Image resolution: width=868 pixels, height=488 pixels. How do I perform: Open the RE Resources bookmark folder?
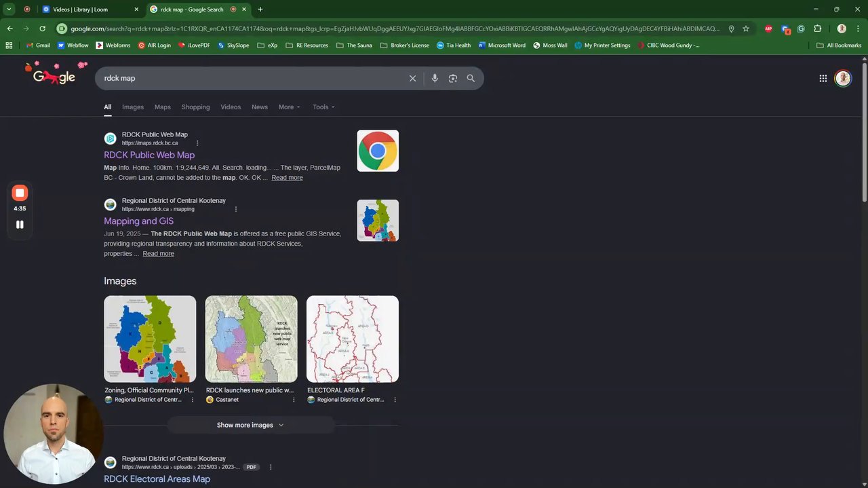307,45
